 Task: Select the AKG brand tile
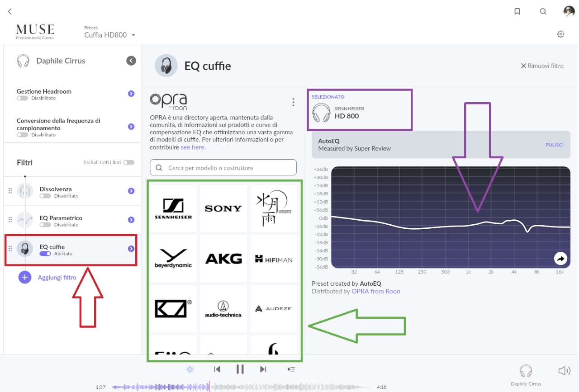(x=223, y=258)
